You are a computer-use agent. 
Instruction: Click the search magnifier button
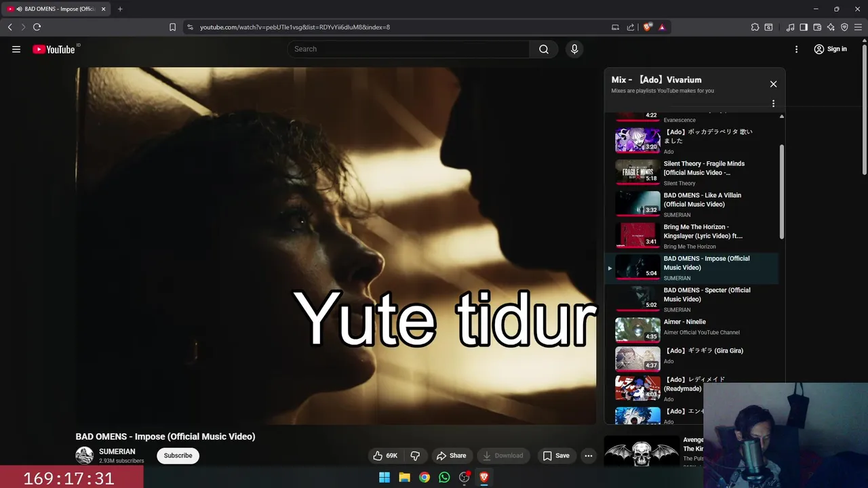(x=544, y=49)
